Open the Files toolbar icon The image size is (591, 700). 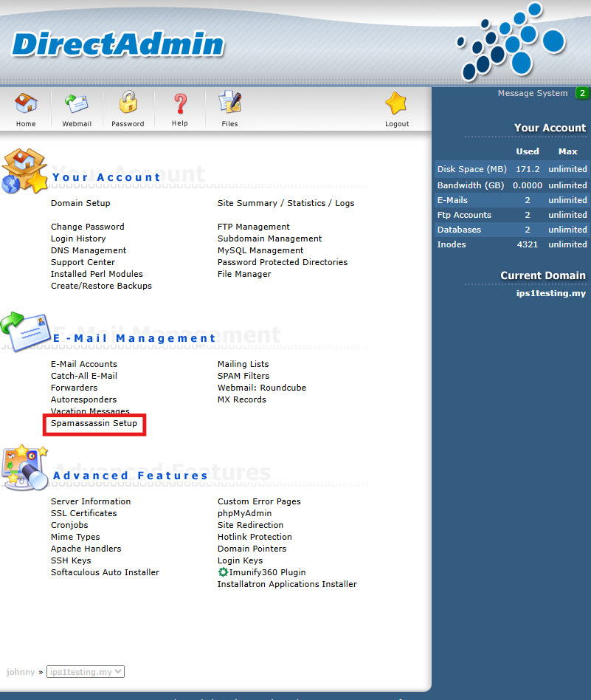(x=229, y=104)
